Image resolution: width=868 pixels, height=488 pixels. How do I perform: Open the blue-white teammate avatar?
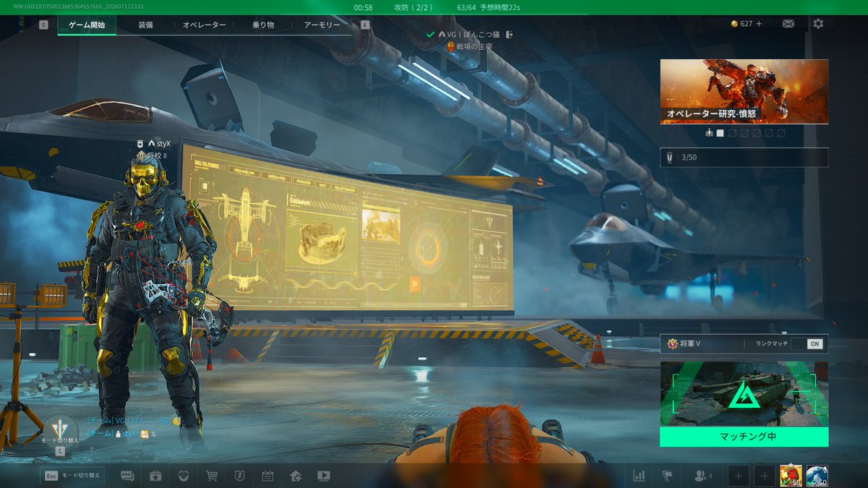click(x=817, y=476)
